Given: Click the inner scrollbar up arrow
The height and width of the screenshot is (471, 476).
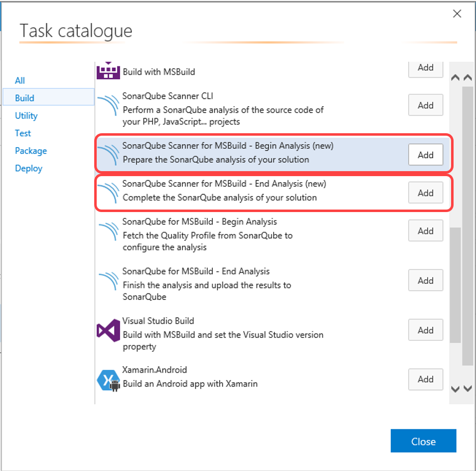Looking at the screenshot, I should 455,77.
